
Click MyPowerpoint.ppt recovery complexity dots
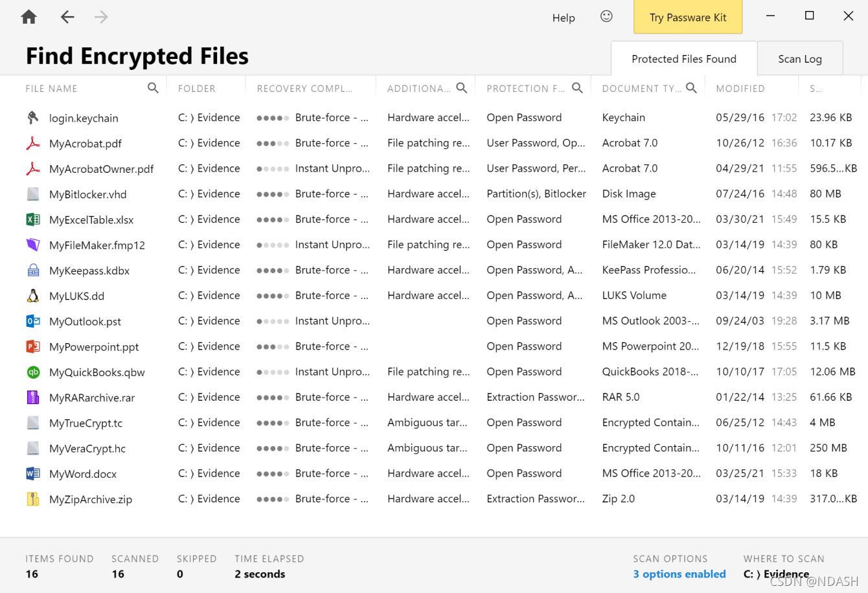(273, 346)
